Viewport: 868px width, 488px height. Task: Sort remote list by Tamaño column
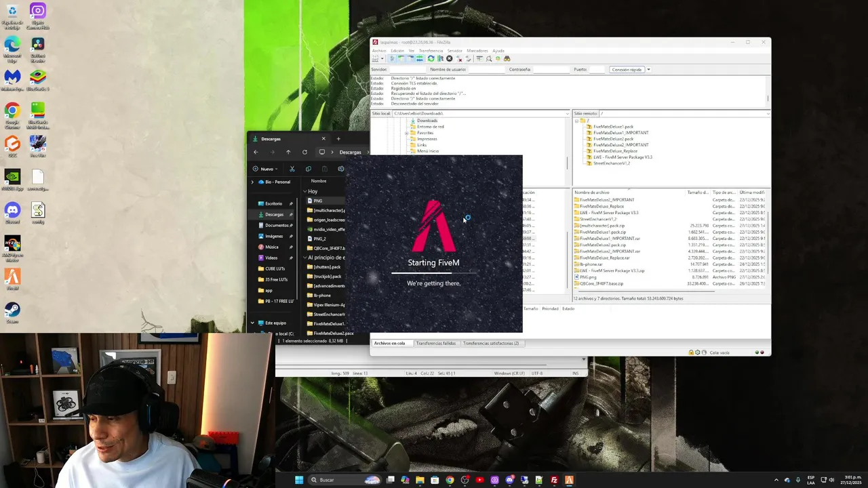[x=698, y=192]
